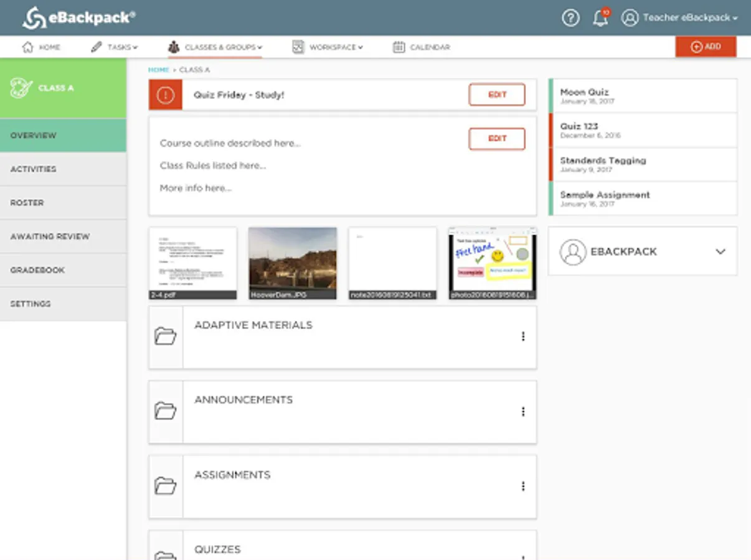
Task: Open the 2-4.pdf thumbnail
Action: click(x=193, y=263)
